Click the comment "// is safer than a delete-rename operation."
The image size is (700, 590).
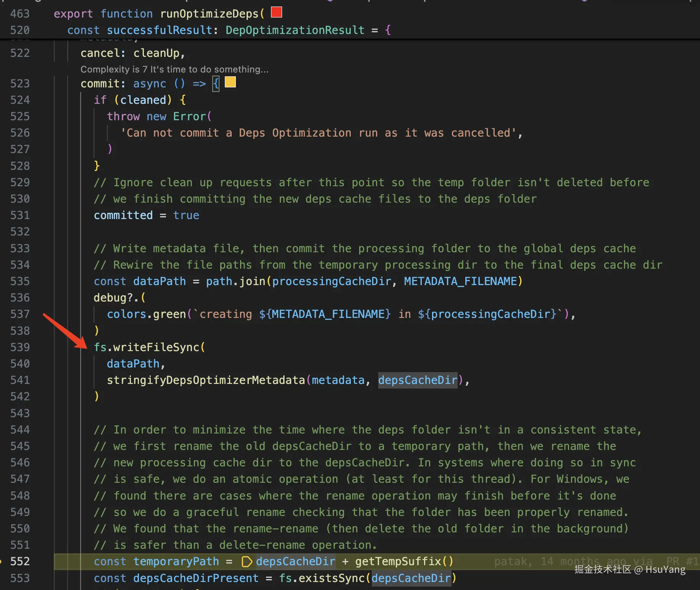[x=235, y=545]
